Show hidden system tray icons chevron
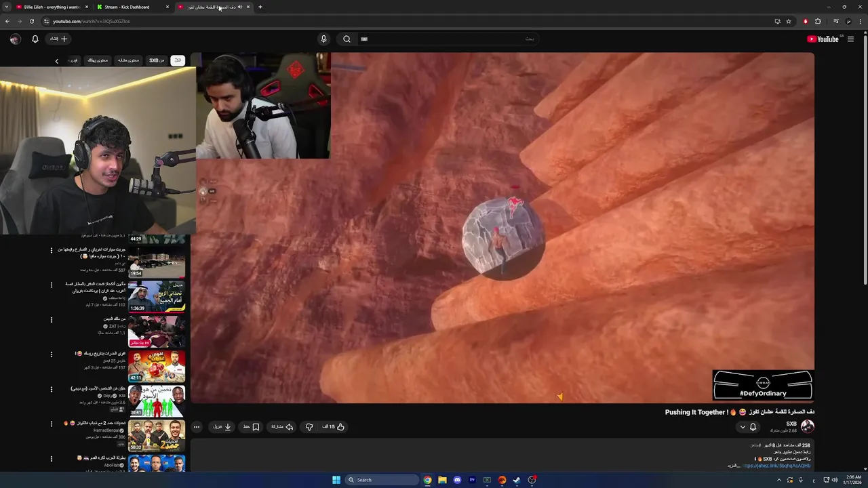868x488 pixels. click(779, 480)
